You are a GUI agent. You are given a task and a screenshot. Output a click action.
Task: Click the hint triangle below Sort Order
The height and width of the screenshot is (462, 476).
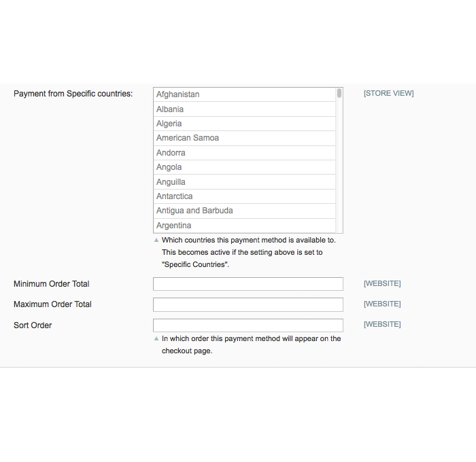[156, 338]
